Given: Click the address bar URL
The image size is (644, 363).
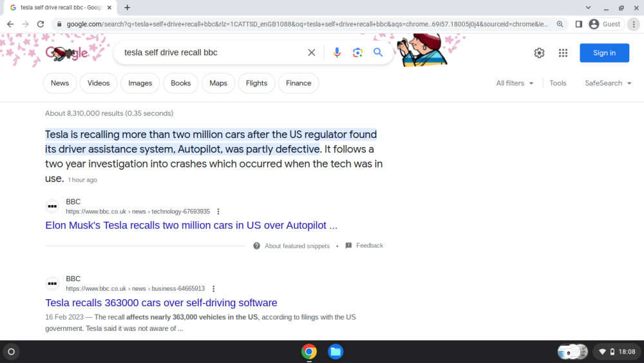Looking at the screenshot, I should pos(307,25).
